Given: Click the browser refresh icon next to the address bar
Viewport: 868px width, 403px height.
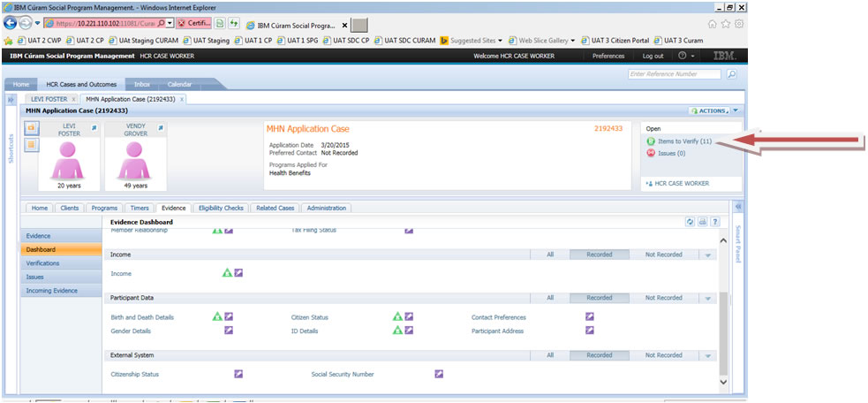Looking at the screenshot, I should pos(234,23).
